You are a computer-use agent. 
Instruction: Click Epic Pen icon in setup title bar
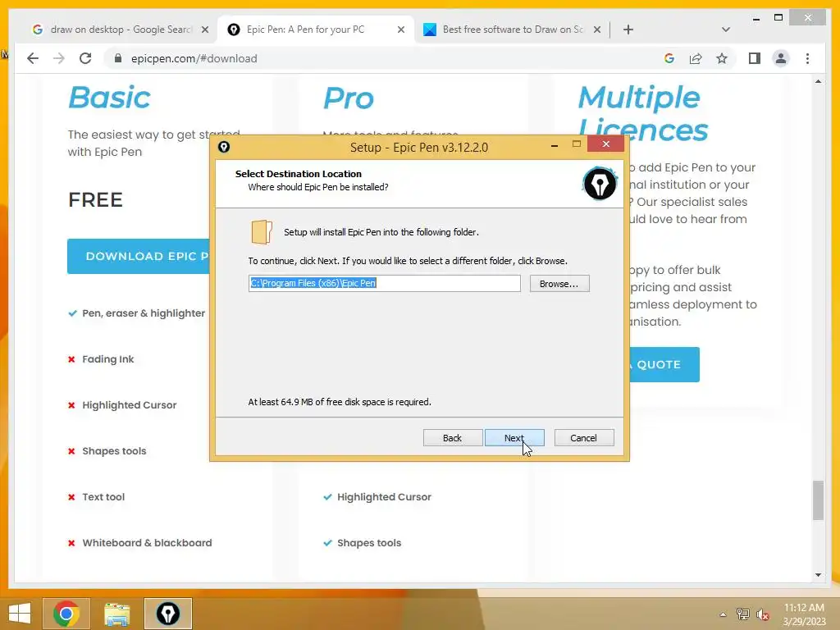224,147
